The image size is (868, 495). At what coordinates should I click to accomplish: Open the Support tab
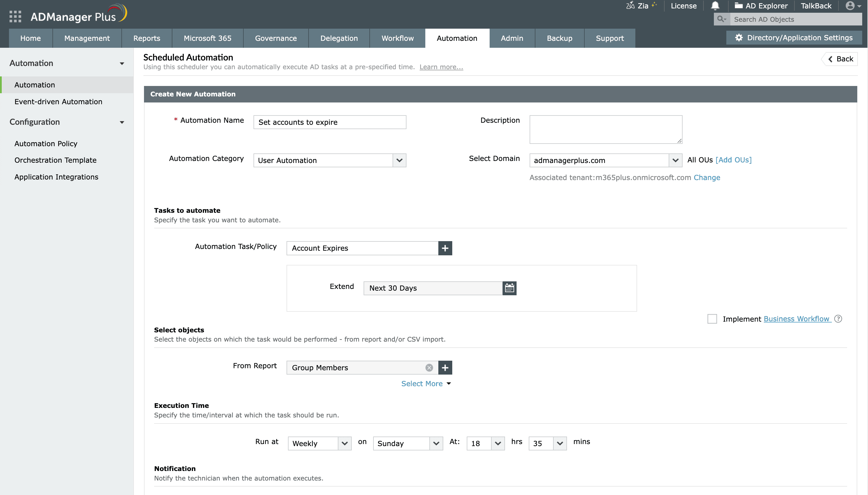pyautogui.click(x=610, y=38)
